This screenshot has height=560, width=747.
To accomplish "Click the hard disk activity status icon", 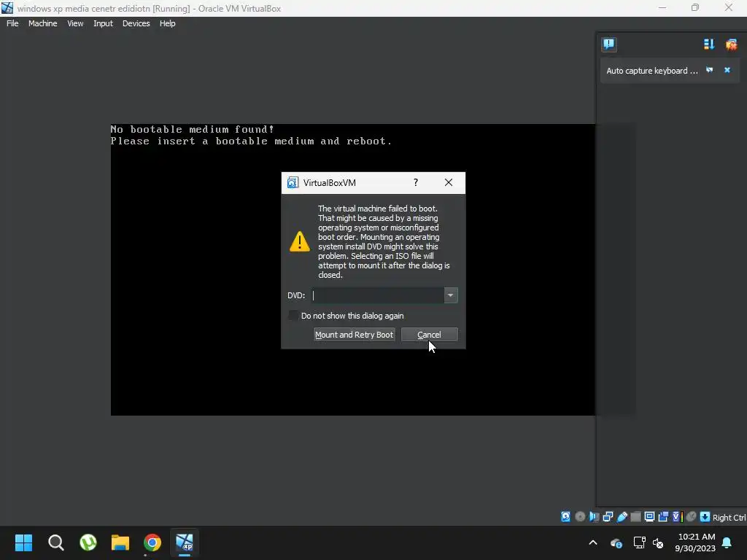I will (x=565, y=517).
